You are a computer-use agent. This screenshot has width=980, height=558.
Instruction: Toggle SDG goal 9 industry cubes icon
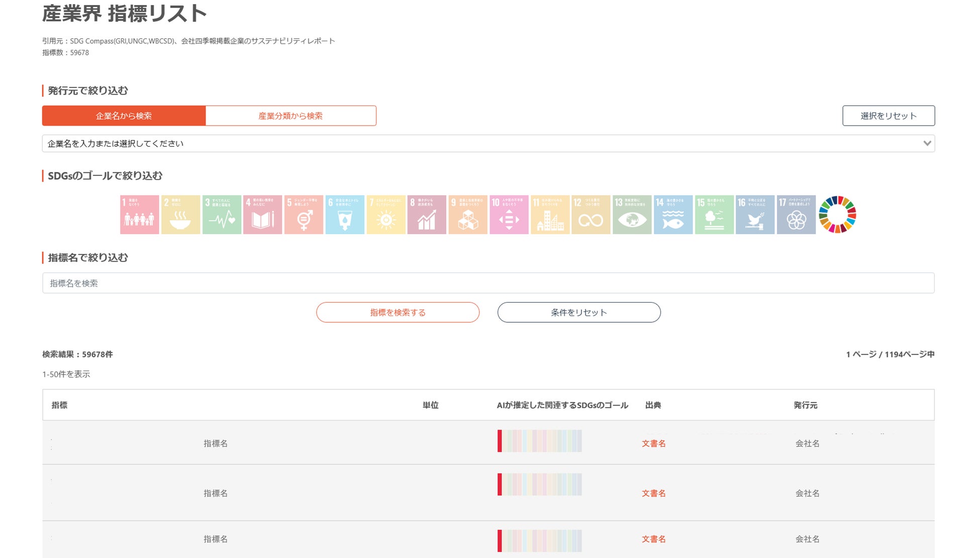click(x=468, y=215)
